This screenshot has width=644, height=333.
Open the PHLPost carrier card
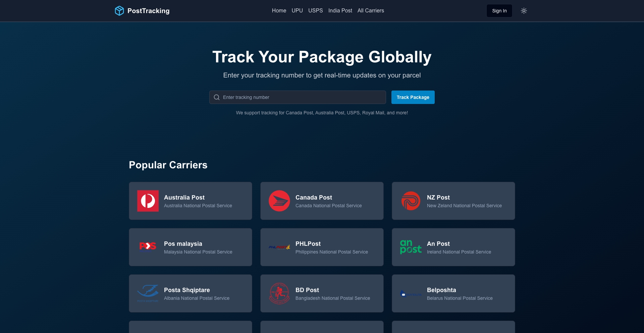tap(322, 247)
